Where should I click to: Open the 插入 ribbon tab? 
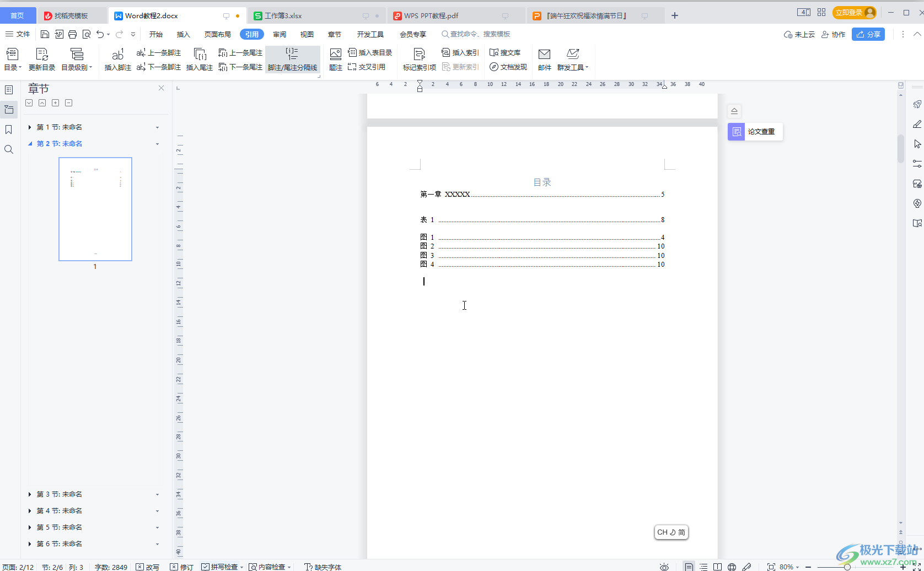coord(184,34)
